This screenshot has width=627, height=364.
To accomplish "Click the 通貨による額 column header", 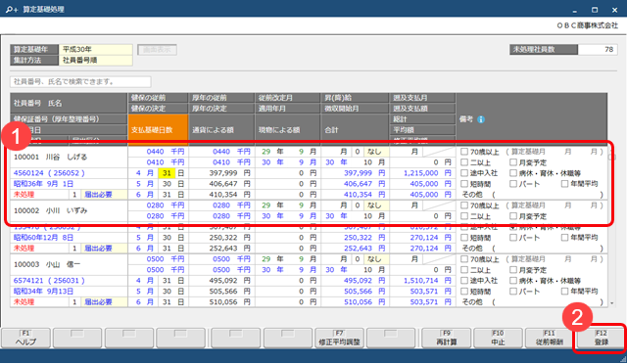I will click(x=221, y=130).
